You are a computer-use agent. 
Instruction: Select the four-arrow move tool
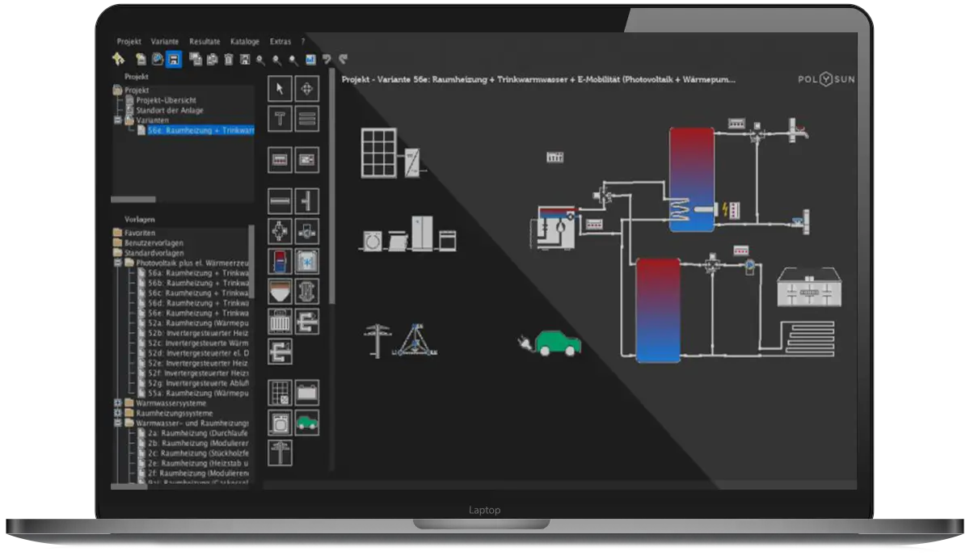point(307,89)
